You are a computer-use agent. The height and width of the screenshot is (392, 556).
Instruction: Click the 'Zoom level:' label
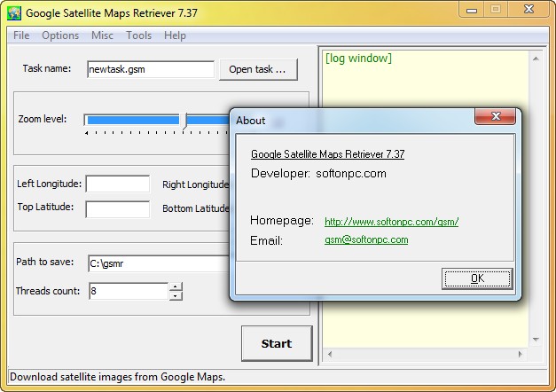[x=43, y=119]
